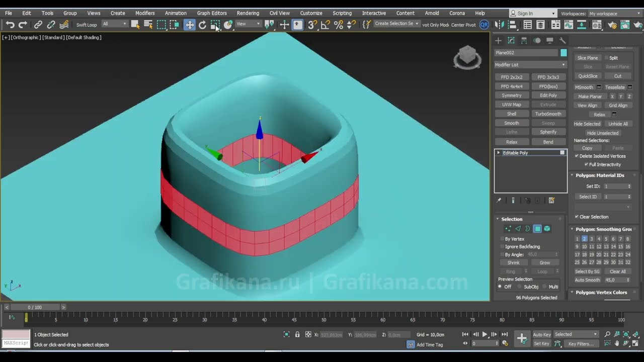Viewport: 644px width, 362px height.
Task: Apply the TurboSmooth modifier button
Action: coord(548,114)
